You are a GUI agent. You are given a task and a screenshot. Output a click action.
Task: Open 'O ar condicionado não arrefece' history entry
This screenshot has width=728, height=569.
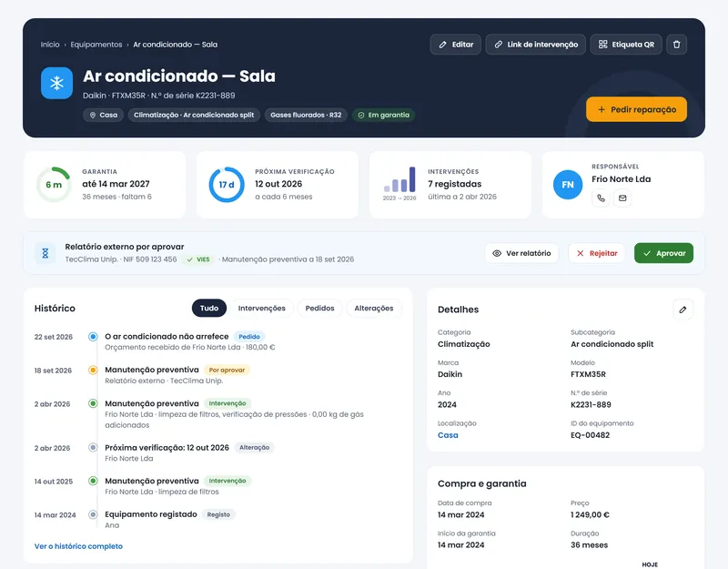click(x=167, y=336)
